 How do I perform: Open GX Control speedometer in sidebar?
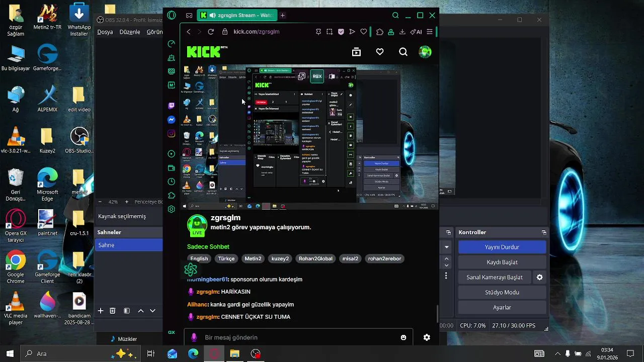pos(172,44)
